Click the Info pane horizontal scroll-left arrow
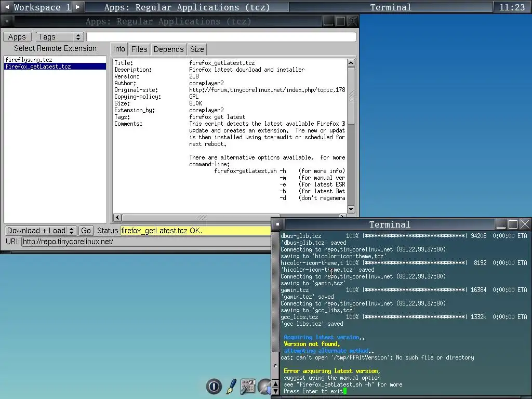 pos(117,217)
